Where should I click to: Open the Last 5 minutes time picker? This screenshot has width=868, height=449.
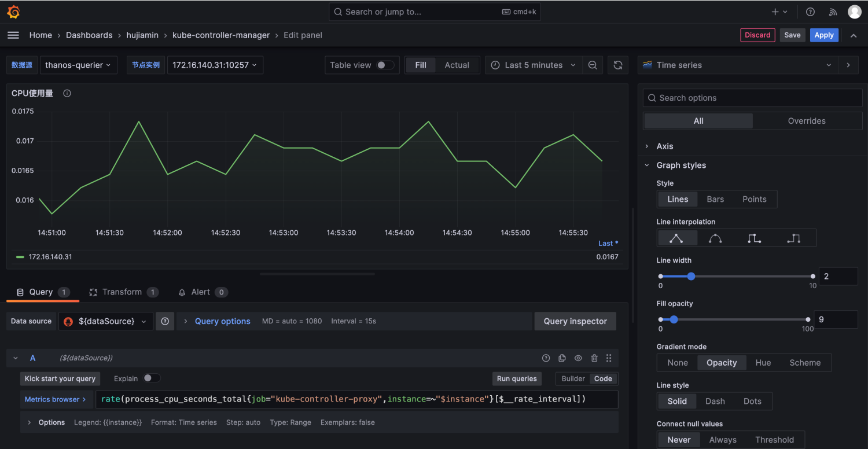[x=533, y=65]
